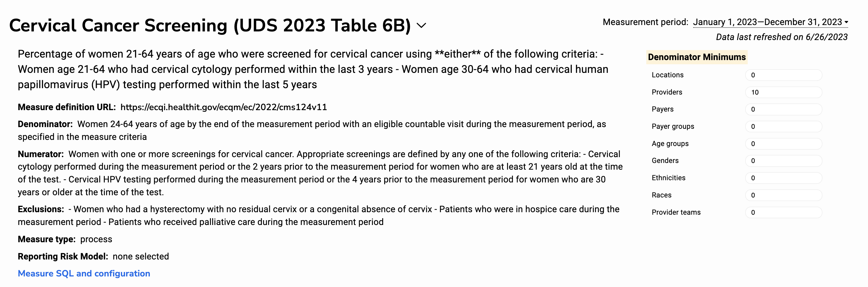Focus the Age groups minimum field

point(783,144)
